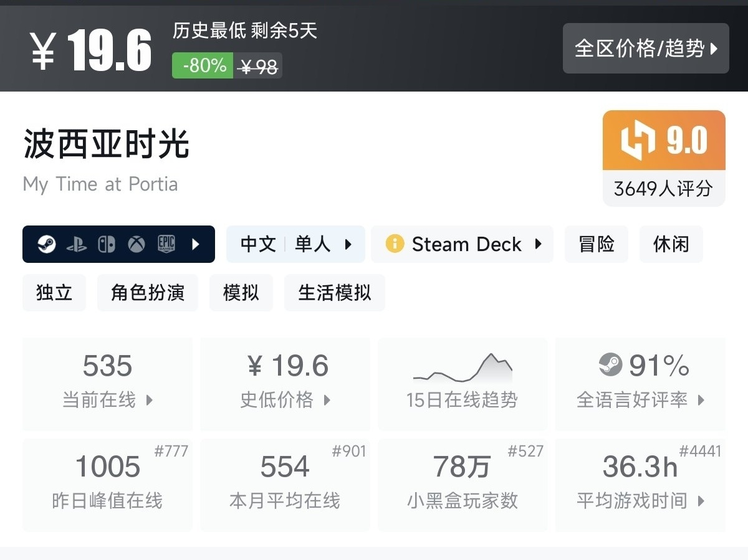Tap the #777 rank label

[x=171, y=451]
